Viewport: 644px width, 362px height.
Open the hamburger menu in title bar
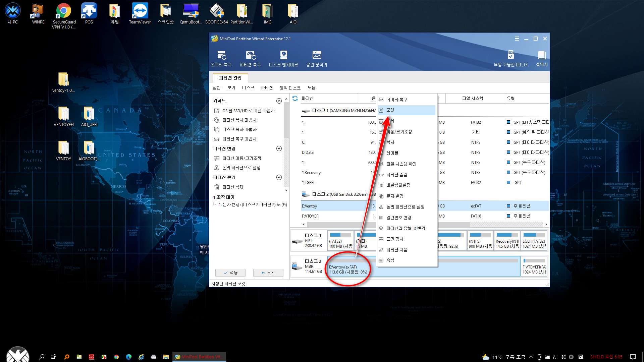click(x=517, y=39)
